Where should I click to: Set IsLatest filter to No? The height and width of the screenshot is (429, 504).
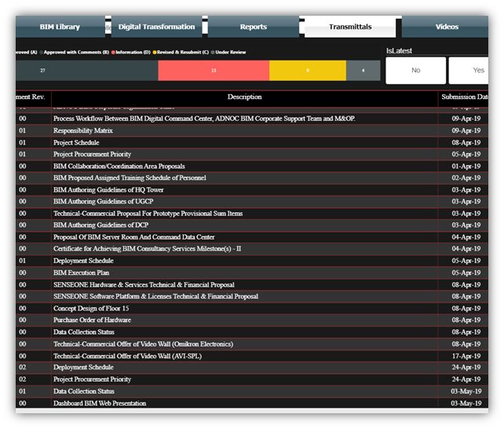coord(415,71)
